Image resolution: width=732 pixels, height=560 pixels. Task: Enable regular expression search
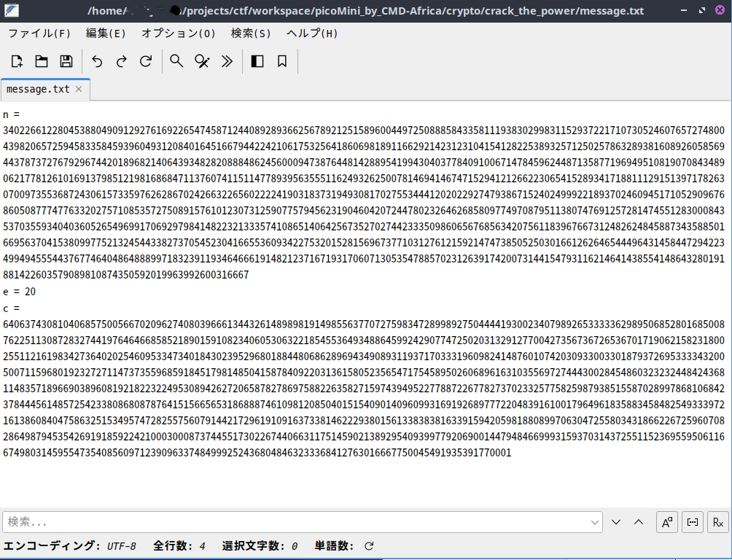(x=717, y=522)
